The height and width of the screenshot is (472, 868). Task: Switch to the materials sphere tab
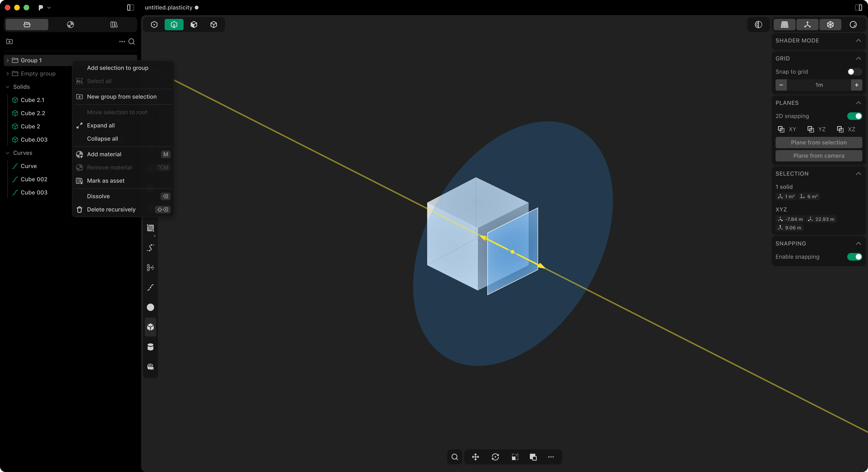(x=70, y=25)
